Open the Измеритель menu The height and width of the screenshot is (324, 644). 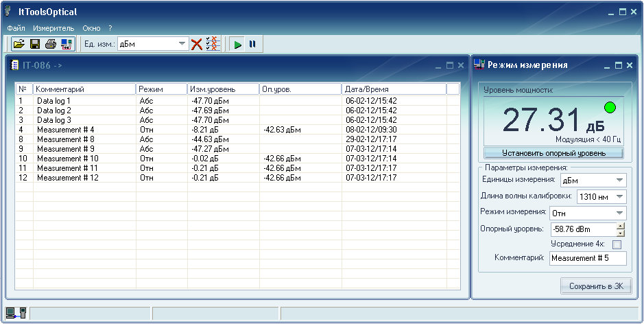(x=53, y=28)
